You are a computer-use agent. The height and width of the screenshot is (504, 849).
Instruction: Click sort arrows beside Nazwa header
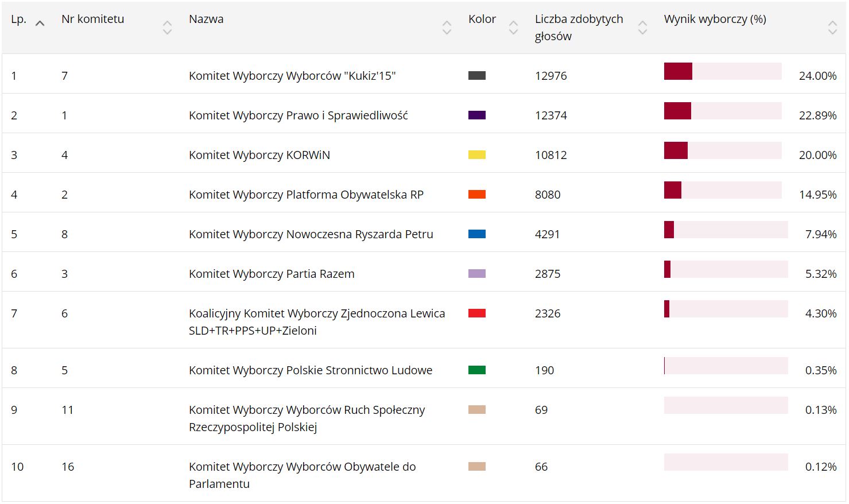(447, 27)
